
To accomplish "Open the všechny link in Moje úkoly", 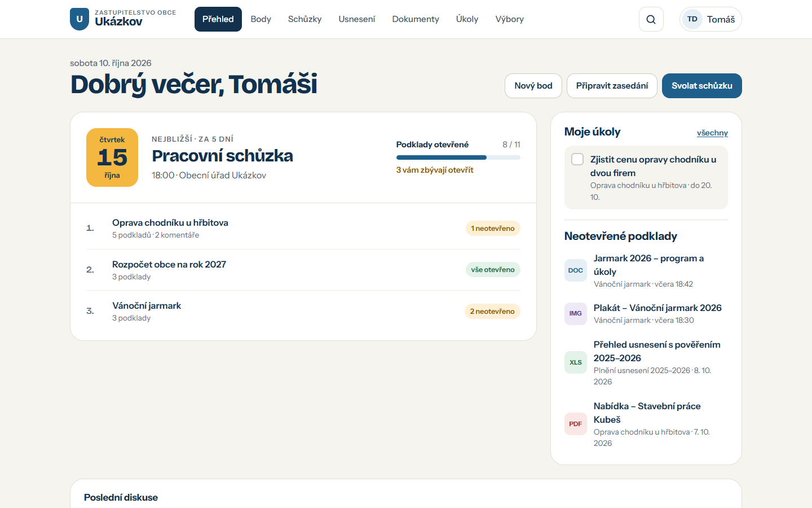I will (x=712, y=133).
